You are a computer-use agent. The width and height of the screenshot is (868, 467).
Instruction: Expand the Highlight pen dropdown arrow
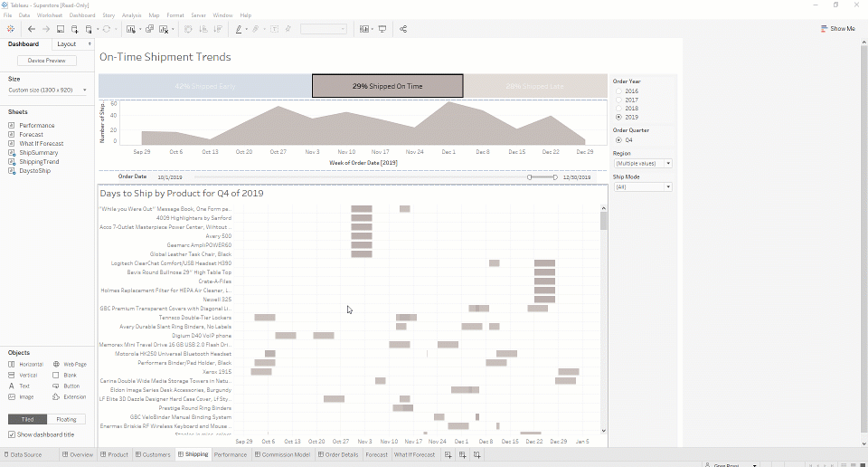coord(246,29)
